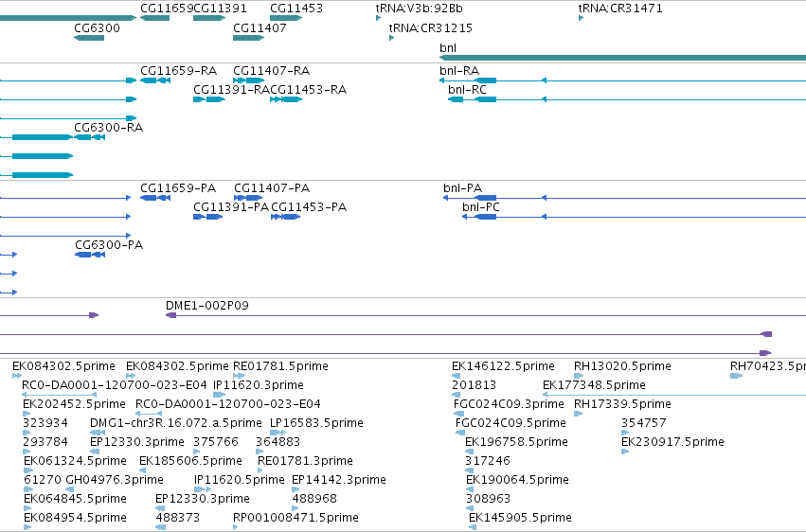Click the 317246 EST label

[488, 461]
